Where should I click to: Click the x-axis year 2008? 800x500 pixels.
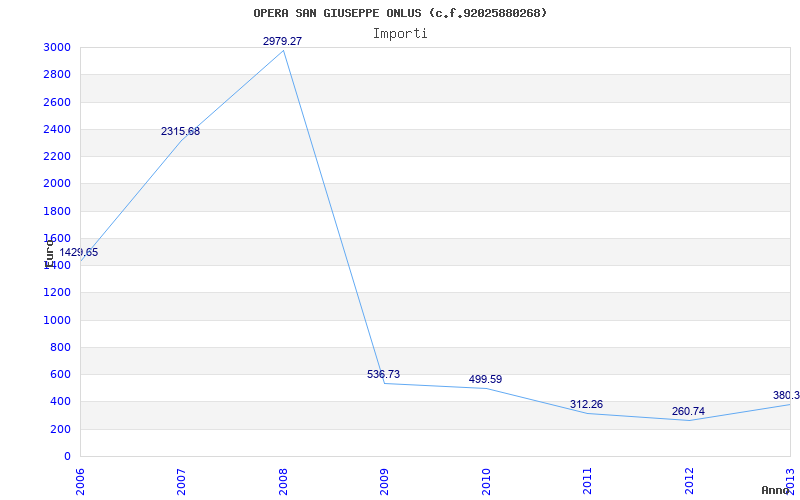point(283,481)
